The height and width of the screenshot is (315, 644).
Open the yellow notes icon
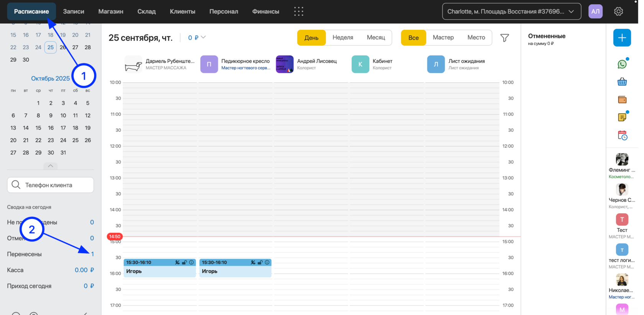622,117
